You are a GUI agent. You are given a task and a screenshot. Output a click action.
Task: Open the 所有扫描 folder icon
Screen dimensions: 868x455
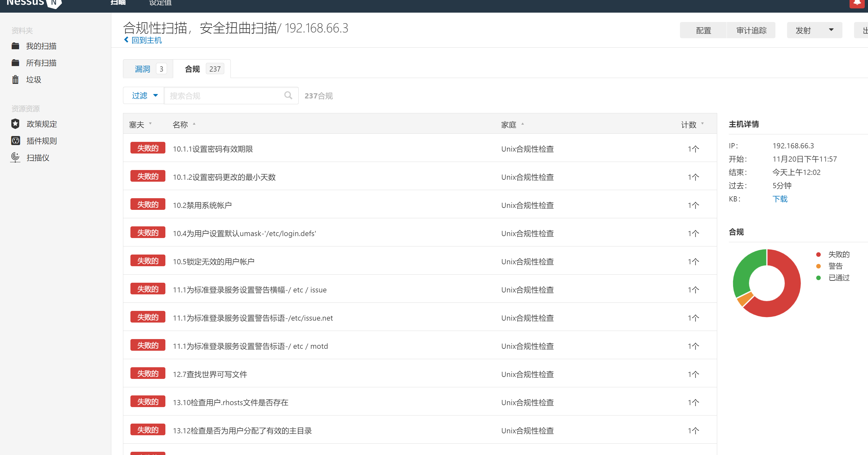[x=15, y=63]
